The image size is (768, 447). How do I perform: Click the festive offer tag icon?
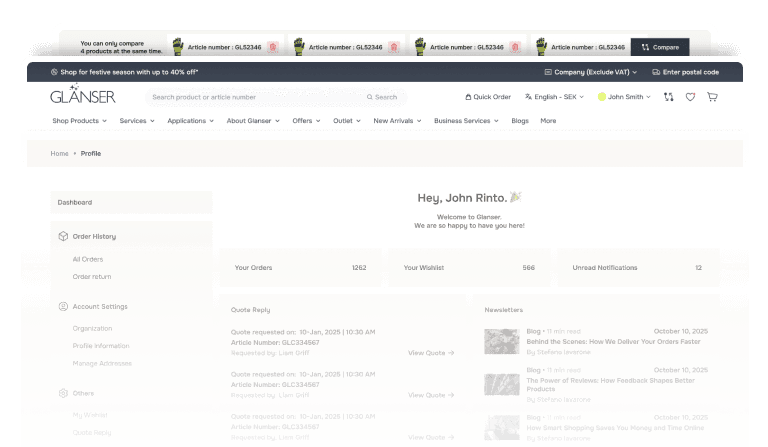coord(54,72)
